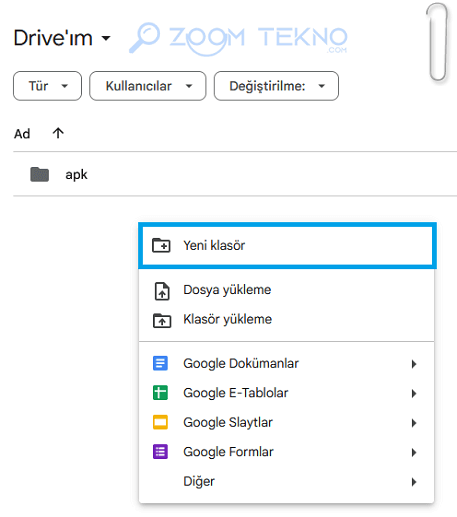Select Google Dokümanlar menu entry
Image resolution: width=457 pixels, height=517 pixels.
pos(287,363)
